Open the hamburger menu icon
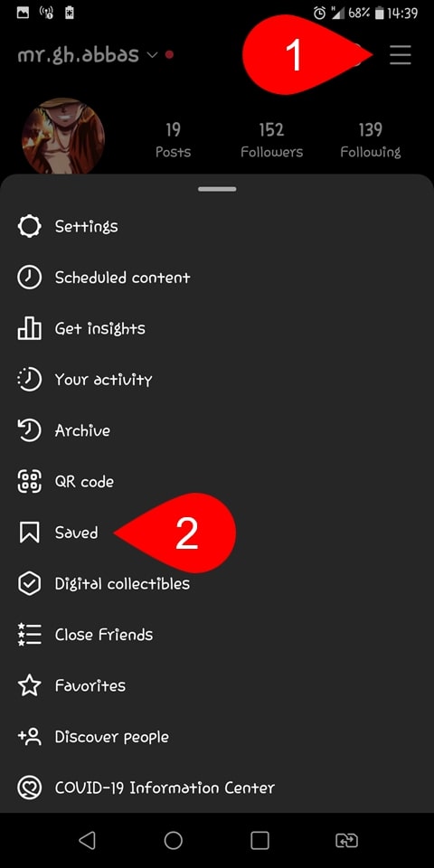434x868 pixels. [x=401, y=55]
